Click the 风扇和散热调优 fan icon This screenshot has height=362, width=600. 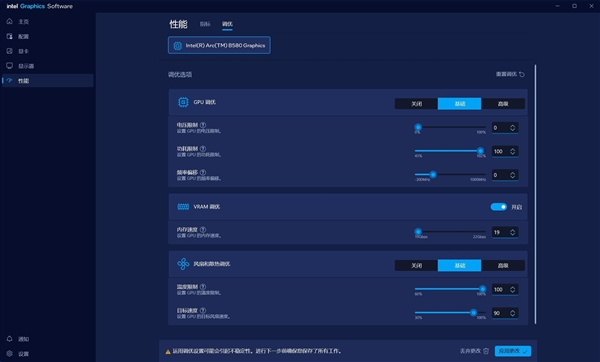click(x=183, y=264)
